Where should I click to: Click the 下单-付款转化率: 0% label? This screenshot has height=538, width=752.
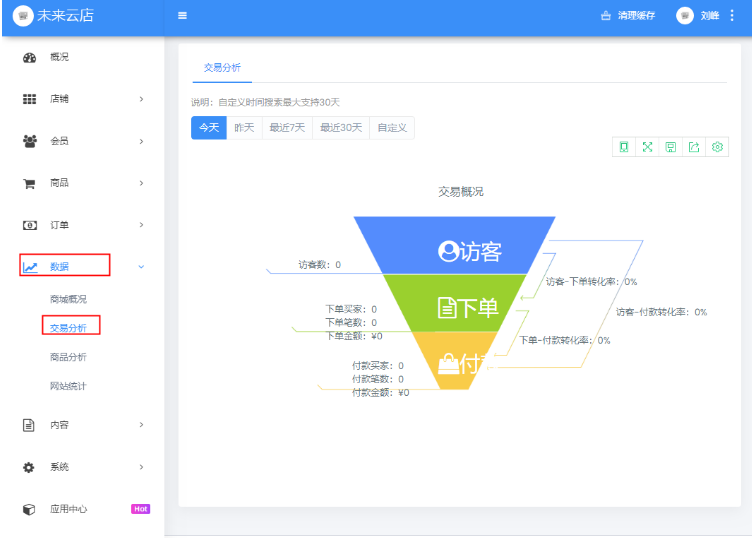[565, 340]
